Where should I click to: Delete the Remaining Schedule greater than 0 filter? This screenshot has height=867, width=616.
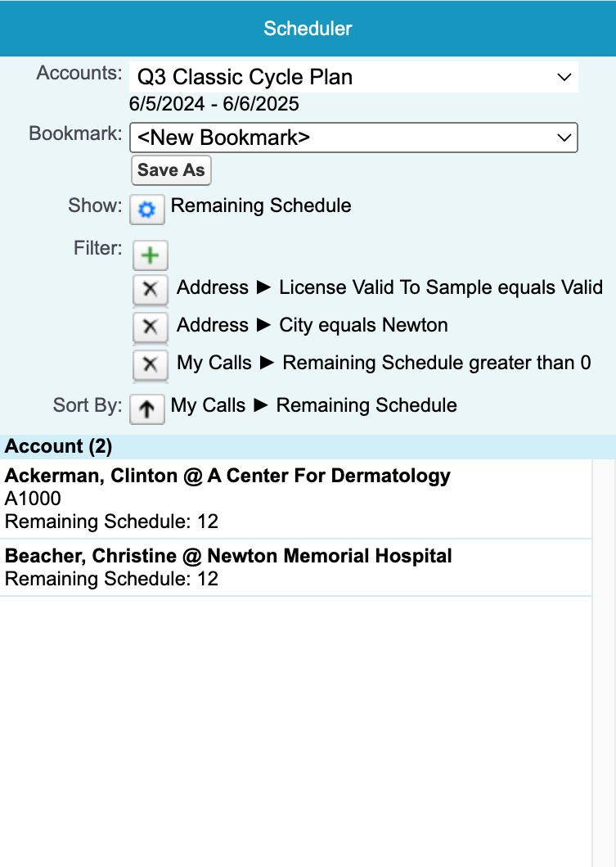tap(150, 364)
